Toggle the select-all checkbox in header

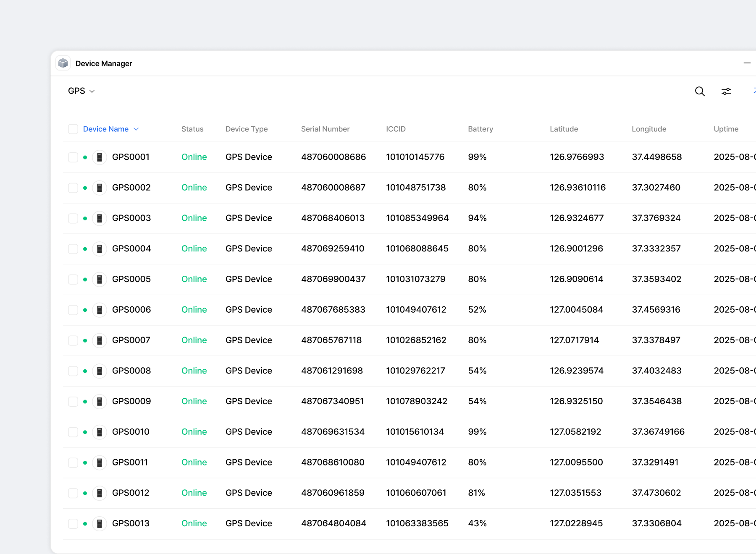[73, 129]
